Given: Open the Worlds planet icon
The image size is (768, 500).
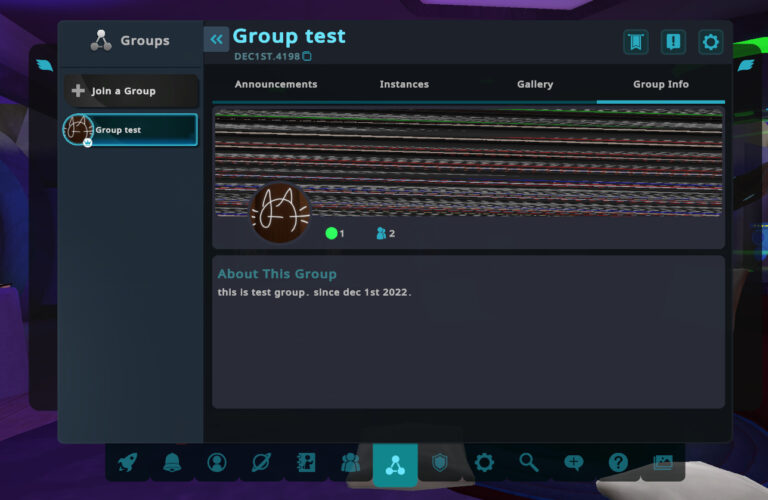Looking at the screenshot, I should pyautogui.click(x=261, y=462).
